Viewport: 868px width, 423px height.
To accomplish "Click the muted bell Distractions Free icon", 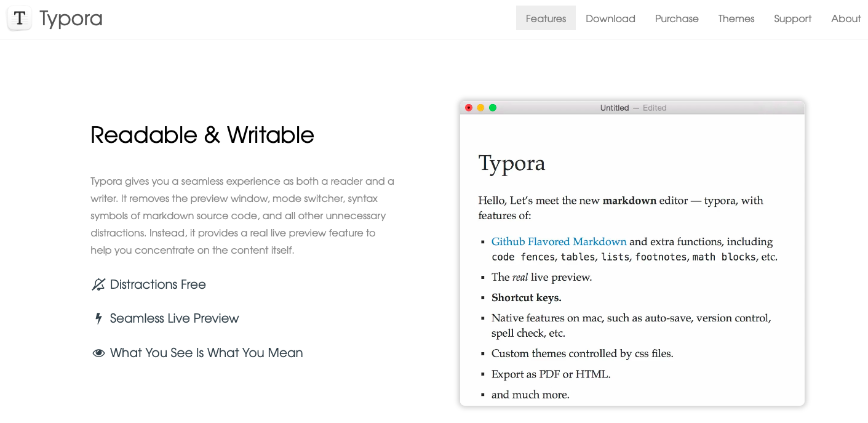I will tap(98, 284).
